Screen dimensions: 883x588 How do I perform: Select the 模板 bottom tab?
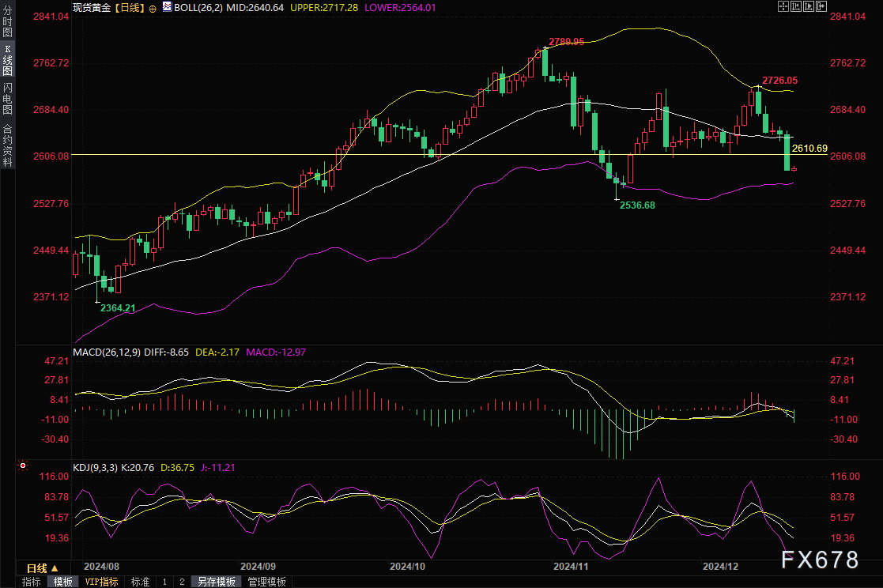[63, 582]
